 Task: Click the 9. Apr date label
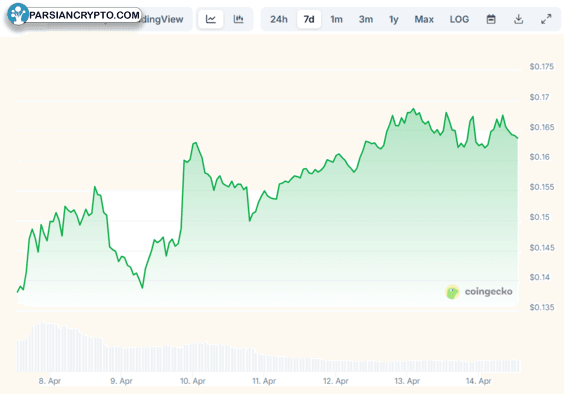pyautogui.click(x=121, y=381)
